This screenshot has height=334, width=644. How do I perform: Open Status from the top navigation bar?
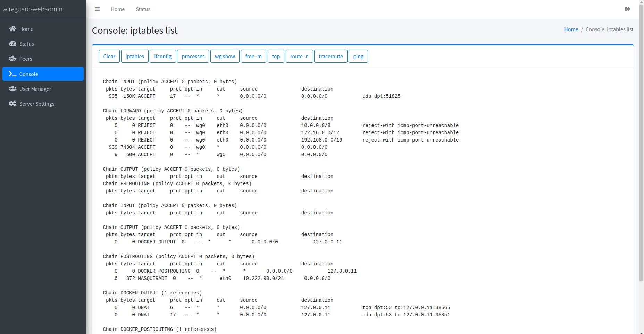tap(143, 9)
